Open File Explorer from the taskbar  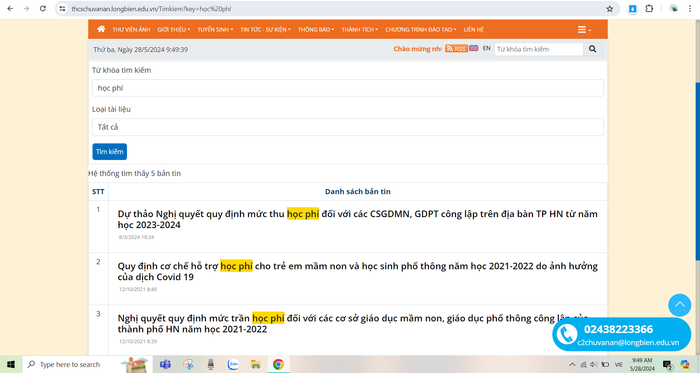point(255,365)
